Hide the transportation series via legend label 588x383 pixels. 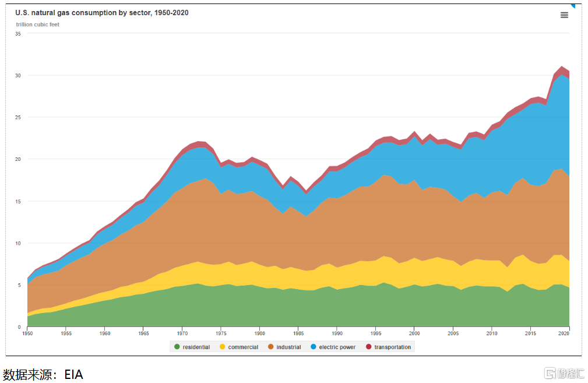tap(392, 347)
